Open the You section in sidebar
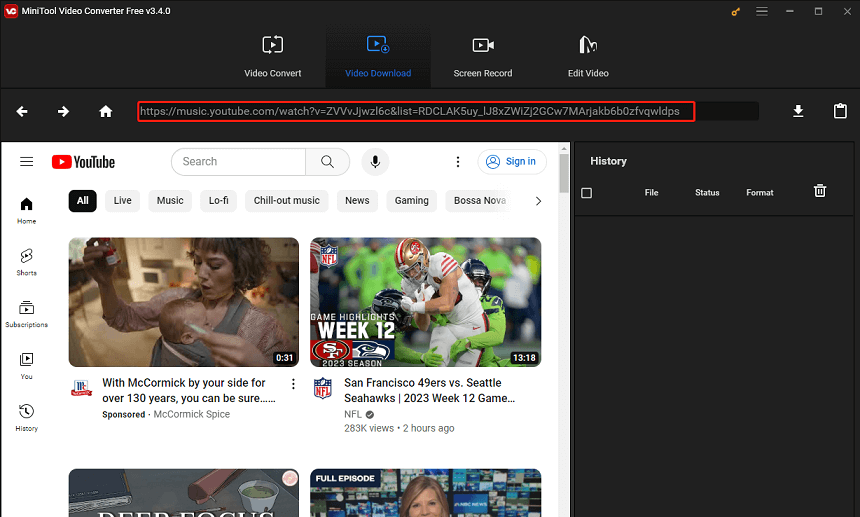This screenshot has height=517, width=860. tap(26, 366)
